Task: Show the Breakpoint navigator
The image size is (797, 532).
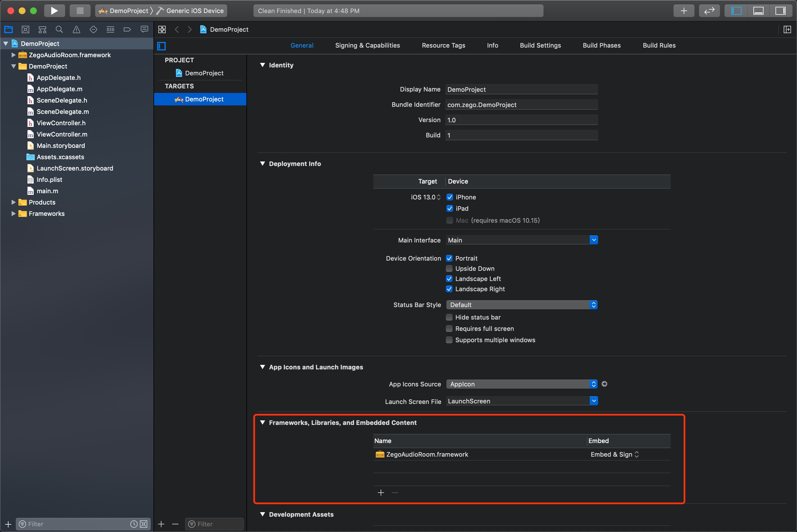Action: pos(127,29)
